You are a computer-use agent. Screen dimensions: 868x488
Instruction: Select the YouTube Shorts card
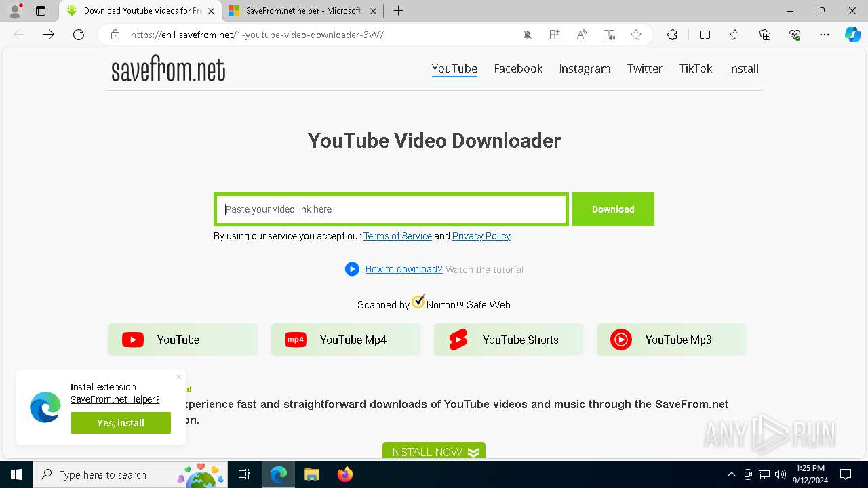pyautogui.click(x=509, y=340)
